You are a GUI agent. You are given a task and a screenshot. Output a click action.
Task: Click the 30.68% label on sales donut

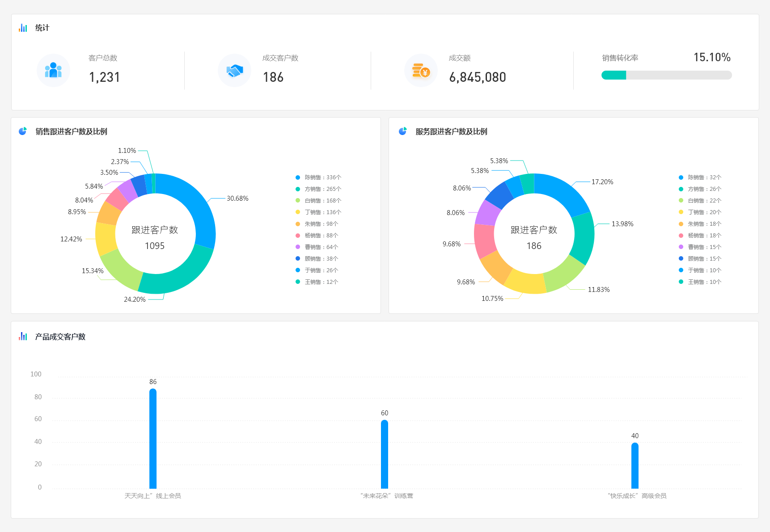pyautogui.click(x=237, y=198)
